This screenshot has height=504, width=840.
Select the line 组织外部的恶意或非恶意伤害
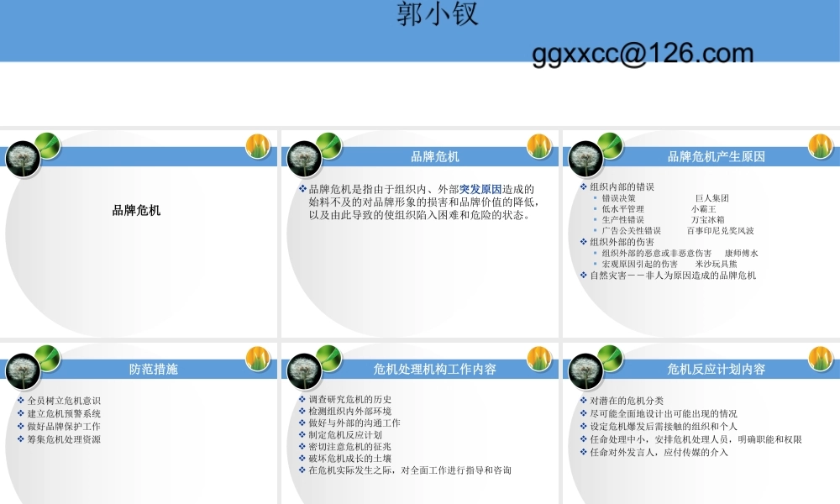[656, 254]
